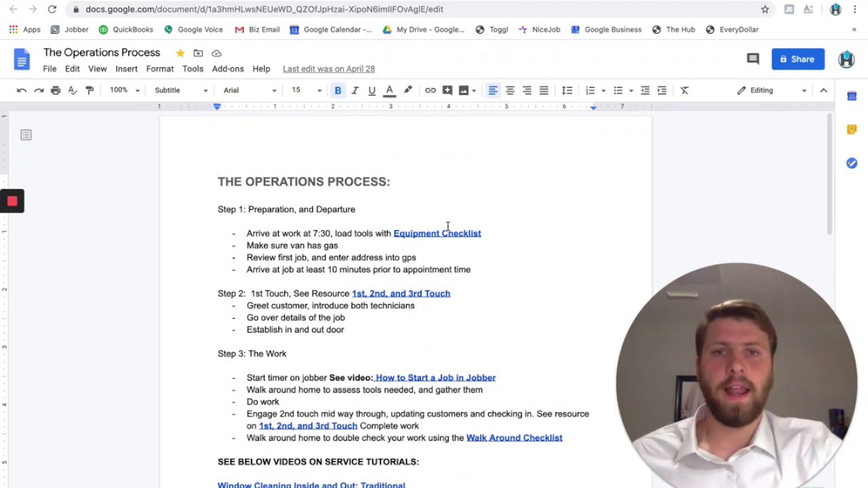Open the QuickBooks bookmark
The height and width of the screenshot is (488, 868).
coord(126,30)
